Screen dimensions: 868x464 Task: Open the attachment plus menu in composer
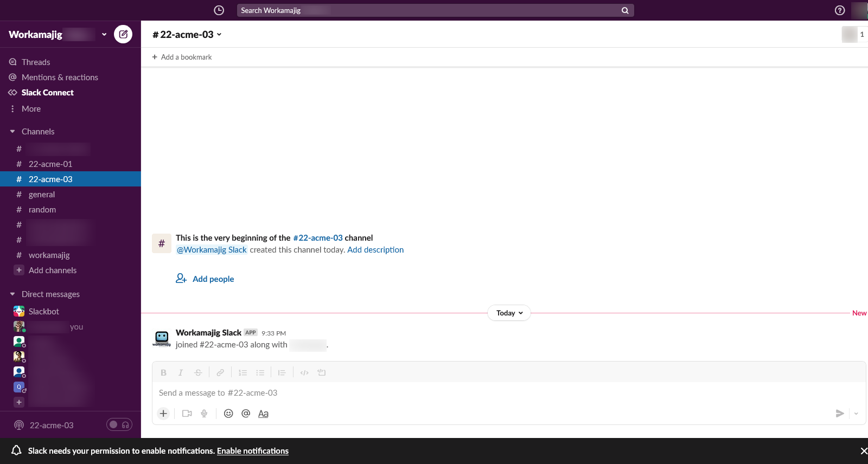163,414
